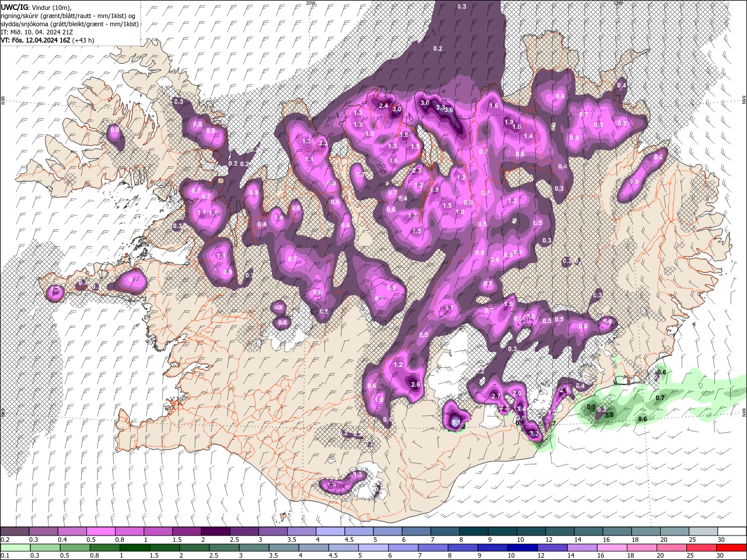Click the dark teal 8 swatch in upper legend
Screen dimensions: 747x560
(x=473, y=531)
